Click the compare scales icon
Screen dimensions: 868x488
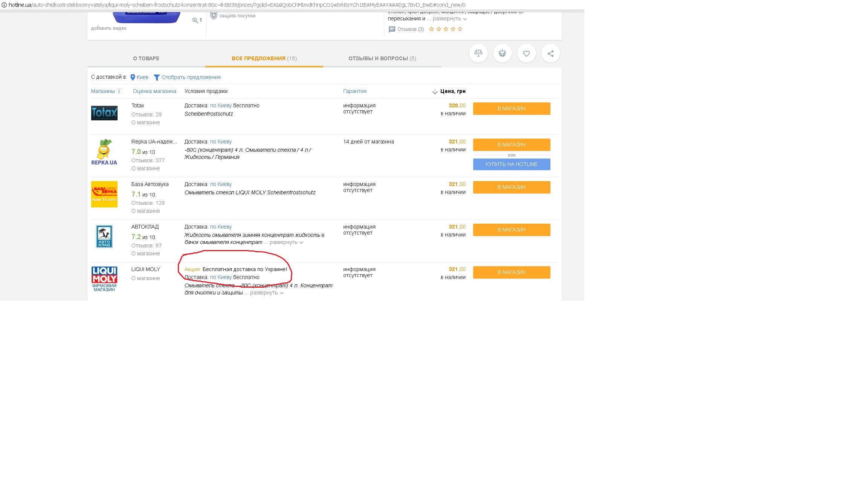(478, 53)
